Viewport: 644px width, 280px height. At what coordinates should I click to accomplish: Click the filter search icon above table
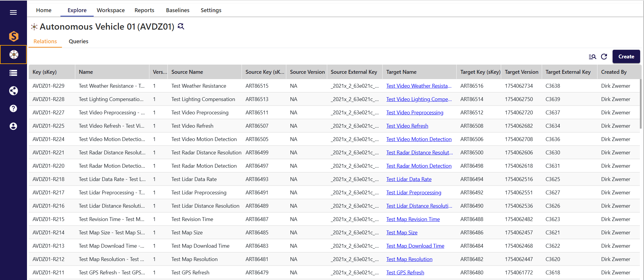click(592, 57)
